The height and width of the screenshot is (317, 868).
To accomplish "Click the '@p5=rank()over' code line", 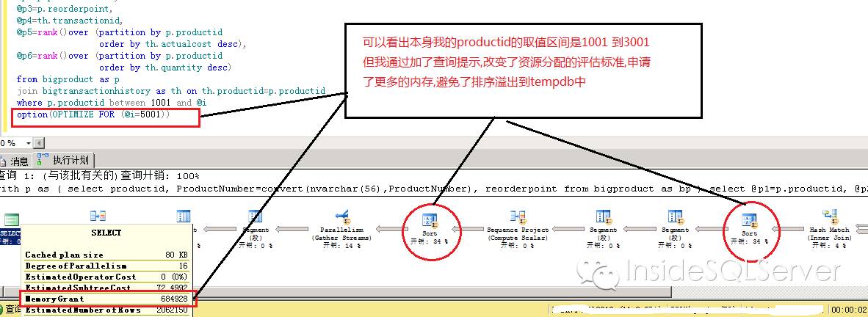I will pyautogui.click(x=120, y=32).
